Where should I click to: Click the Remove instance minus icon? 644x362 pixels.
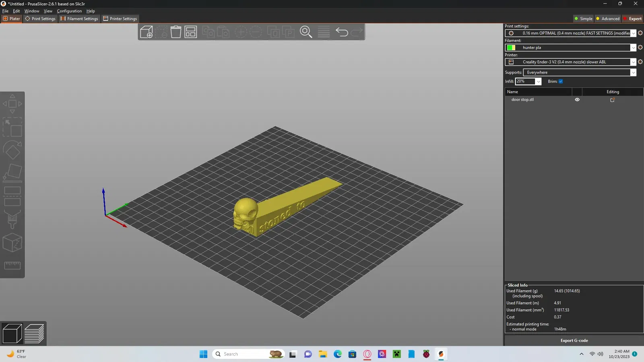tap(256, 32)
